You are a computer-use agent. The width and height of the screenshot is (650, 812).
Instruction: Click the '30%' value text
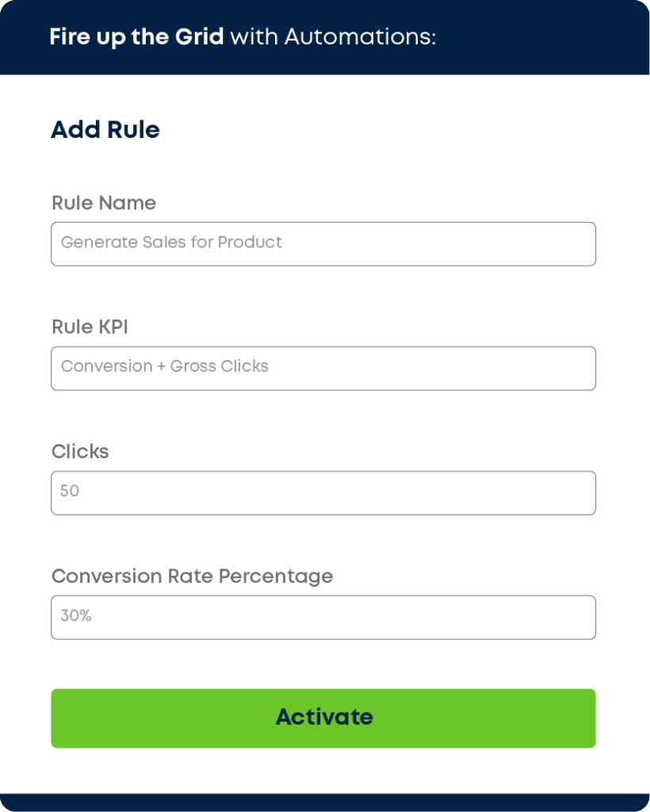coord(76,615)
